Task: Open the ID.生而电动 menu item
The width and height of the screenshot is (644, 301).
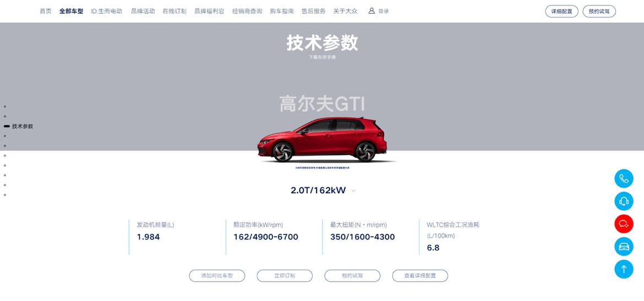Action: tap(106, 11)
